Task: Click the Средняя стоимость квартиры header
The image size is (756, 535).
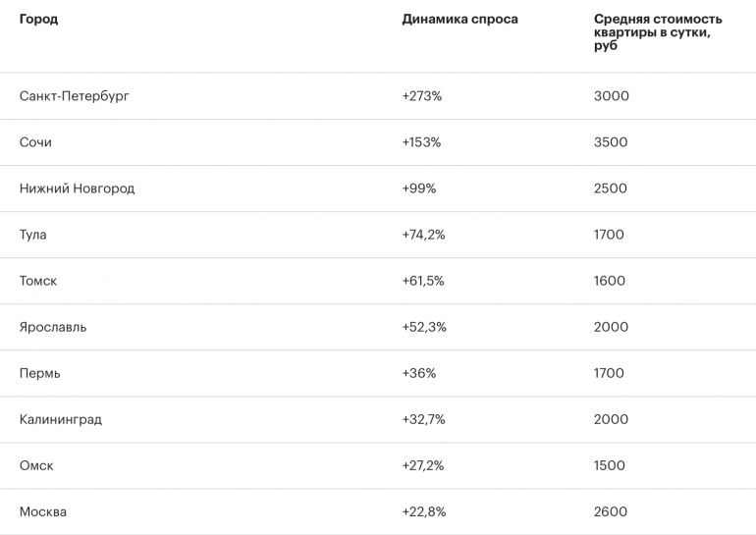Action: 658,32
